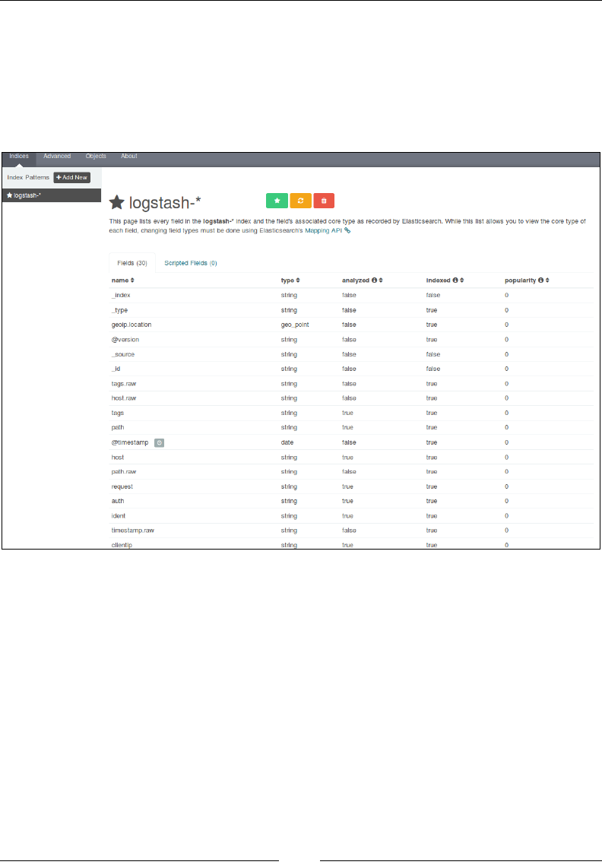Open the Objects tab
The image size is (602, 868).
tap(96, 157)
